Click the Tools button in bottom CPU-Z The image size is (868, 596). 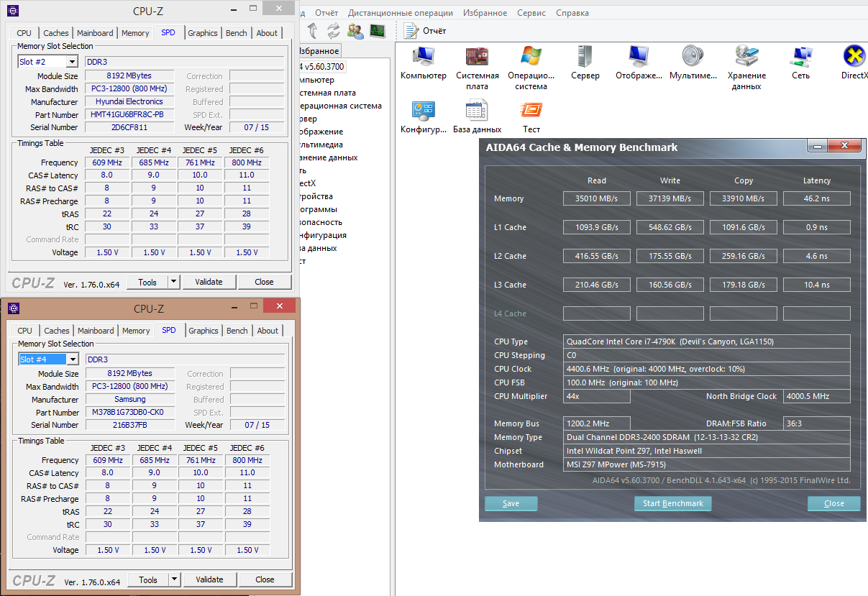pos(148,579)
